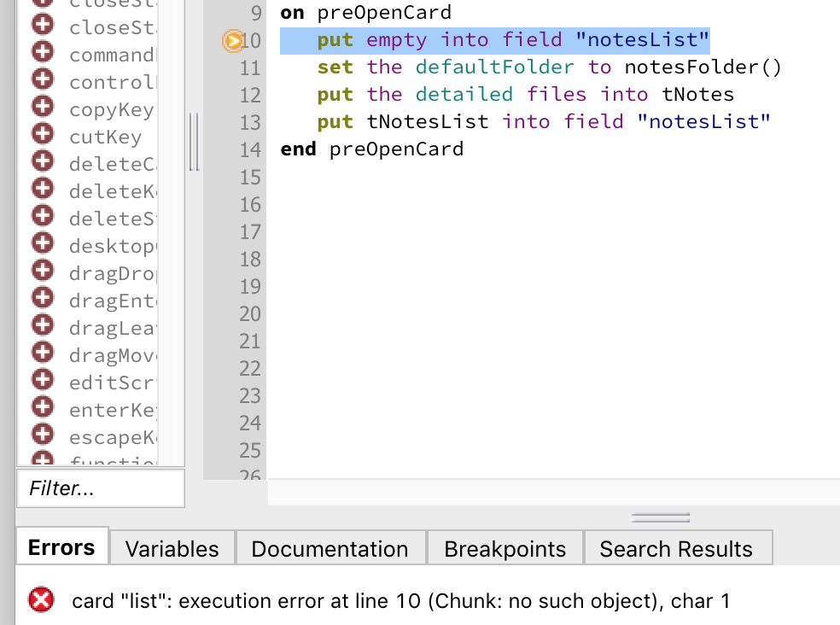Click the highlighted put empty into field line
The height and width of the screenshot is (625, 840).
point(495,41)
